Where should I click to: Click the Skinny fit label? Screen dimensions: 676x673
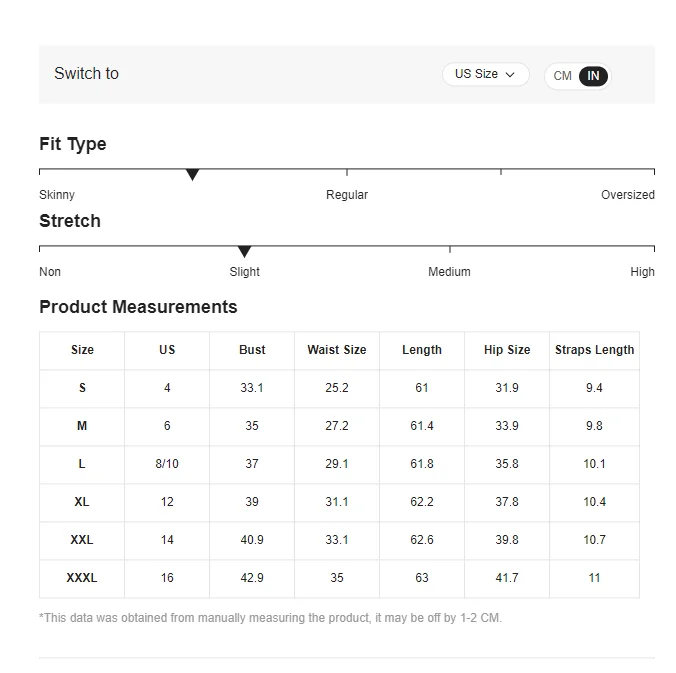[57, 195]
